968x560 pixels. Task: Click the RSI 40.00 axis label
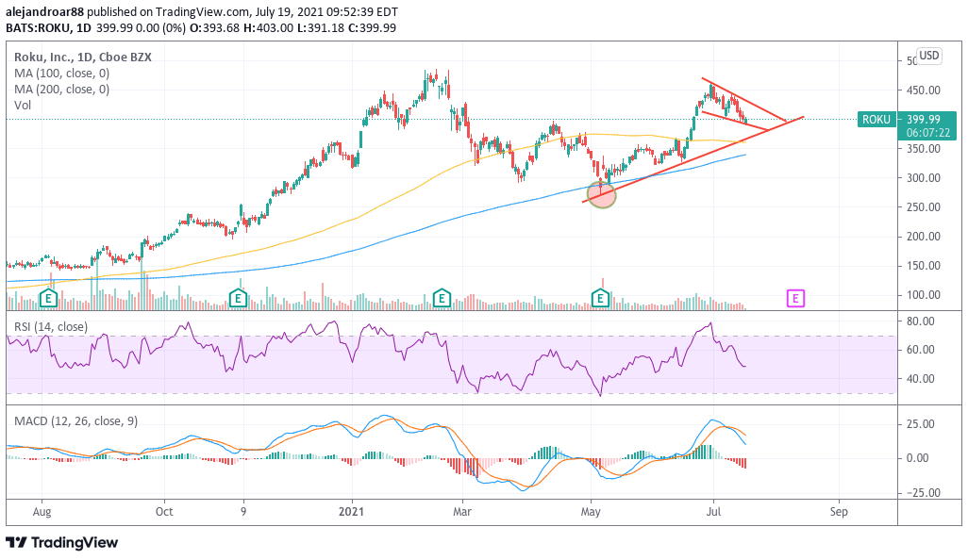(921, 379)
